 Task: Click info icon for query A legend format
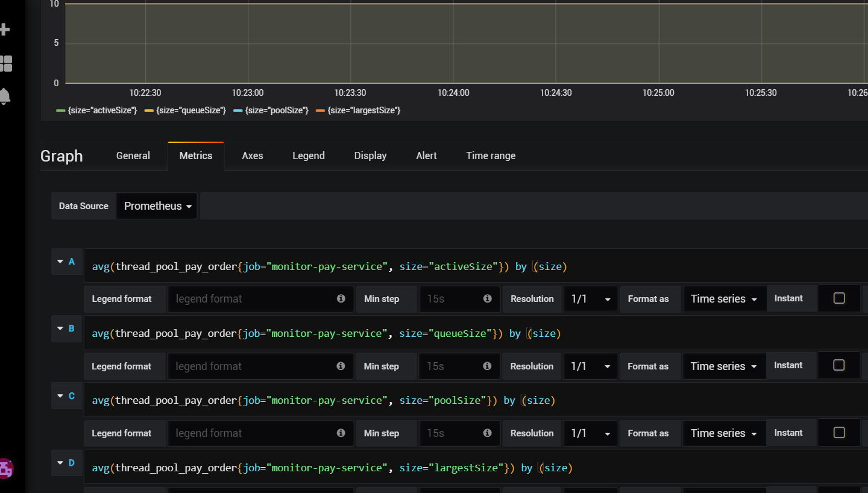click(341, 299)
